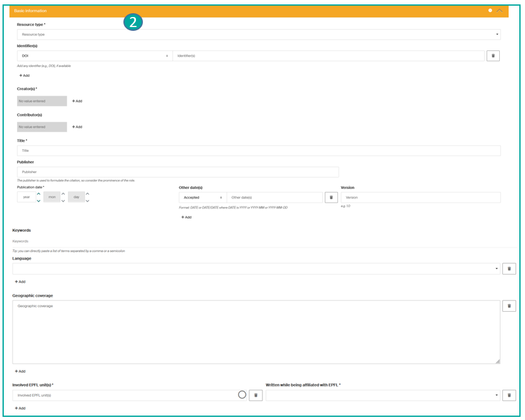Image resolution: width=525 pixels, height=420 pixels.
Task: Open the DOI identifier type dropdown
Action: pyautogui.click(x=94, y=56)
